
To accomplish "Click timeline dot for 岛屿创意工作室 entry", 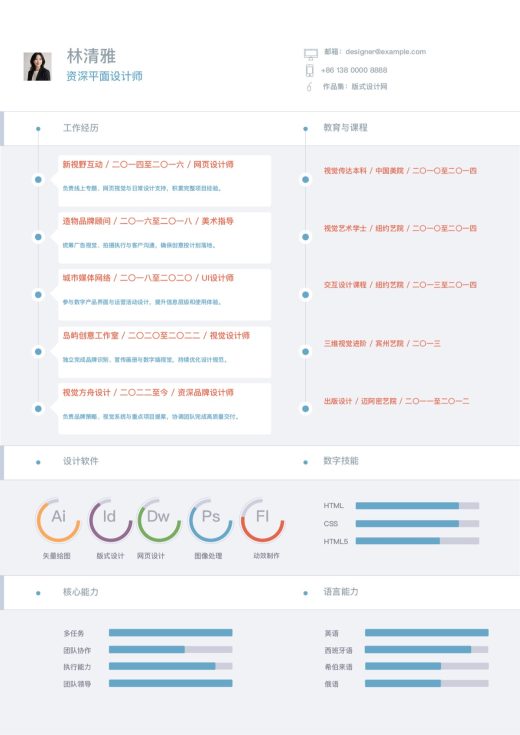I will click(x=38, y=352).
